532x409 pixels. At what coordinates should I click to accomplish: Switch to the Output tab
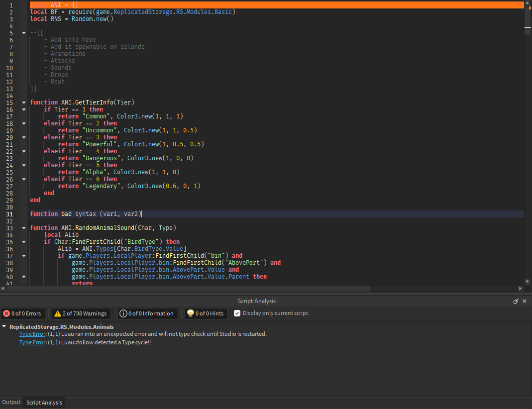11,402
